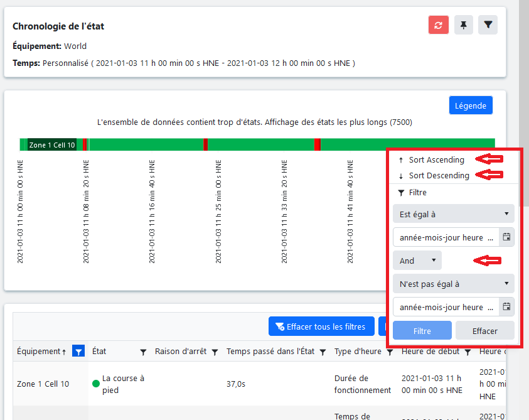Open filter for Temps passé dans l'État
The height and width of the screenshot is (420, 529).
pos(323,352)
